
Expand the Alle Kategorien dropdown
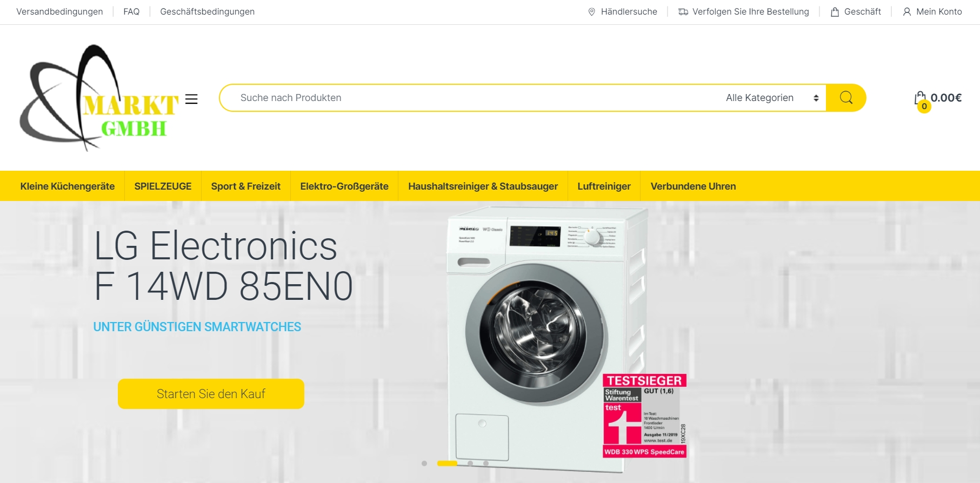click(x=772, y=98)
